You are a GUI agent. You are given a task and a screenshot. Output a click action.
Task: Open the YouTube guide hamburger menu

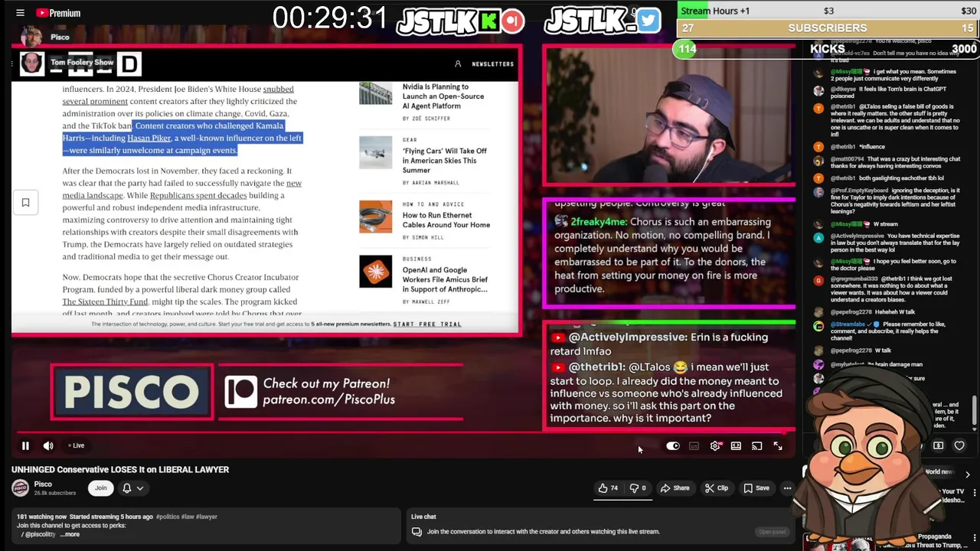point(20,13)
